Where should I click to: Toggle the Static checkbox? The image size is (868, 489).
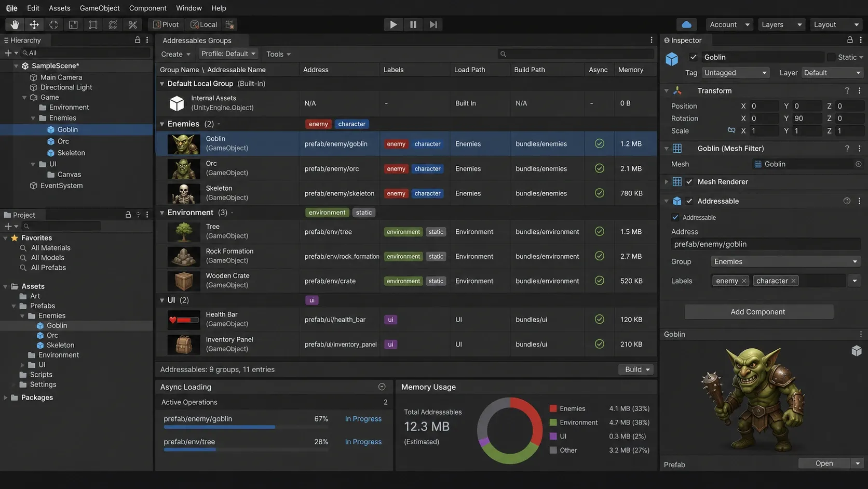pos(831,57)
